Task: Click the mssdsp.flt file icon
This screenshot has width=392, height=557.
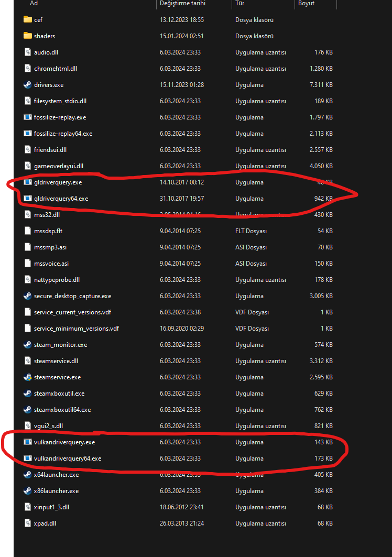Action: pos(28,231)
